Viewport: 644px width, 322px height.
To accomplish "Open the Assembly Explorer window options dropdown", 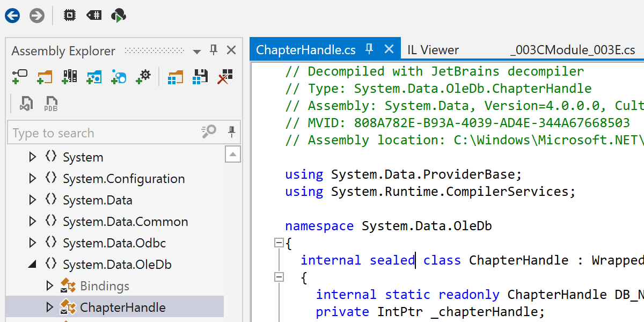I will [197, 52].
